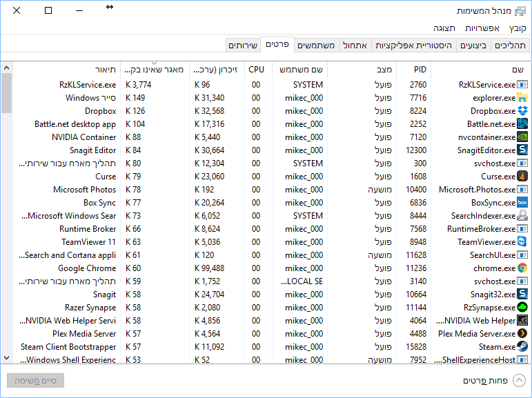Click the nvcontainer.exe NVIDIA icon
This screenshot has width=532, height=398.
[522, 137]
